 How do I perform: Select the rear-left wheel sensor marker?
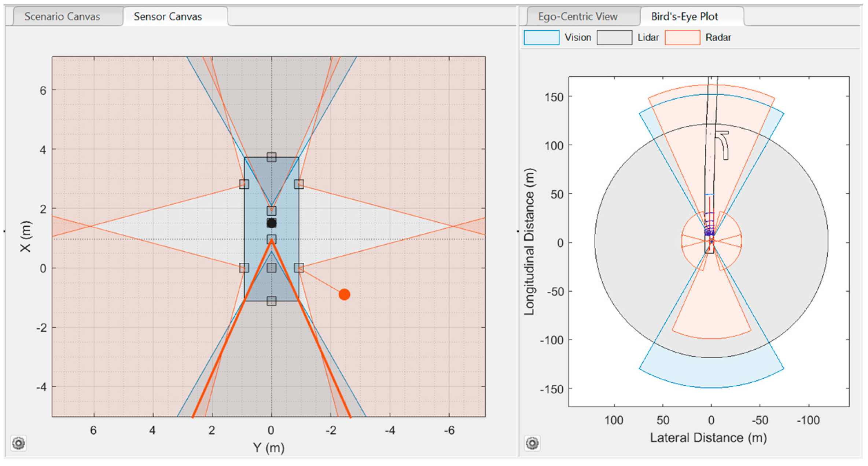(x=244, y=268)
